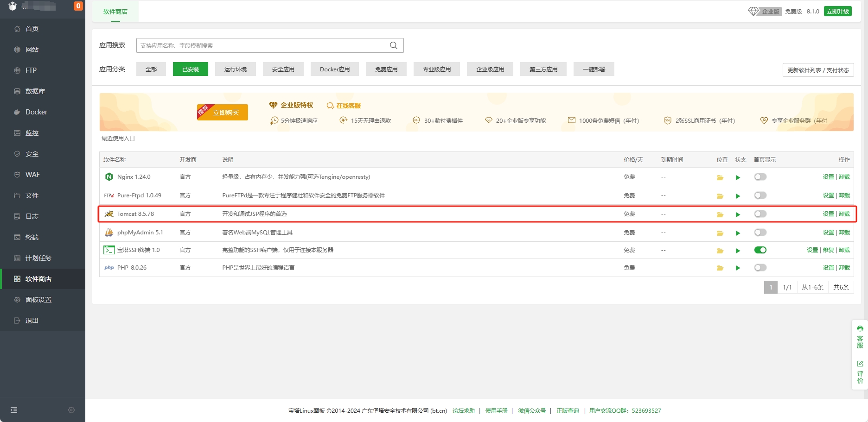This screenshot has width=868, height=422.
Task: Click notification count badge in header
Action: [x=78, y=6]
